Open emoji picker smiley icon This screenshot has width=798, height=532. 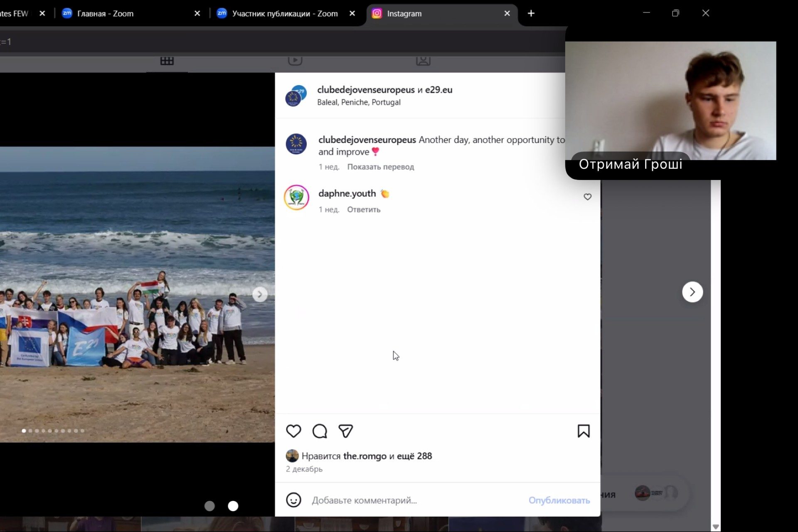(x=293, y=500)
